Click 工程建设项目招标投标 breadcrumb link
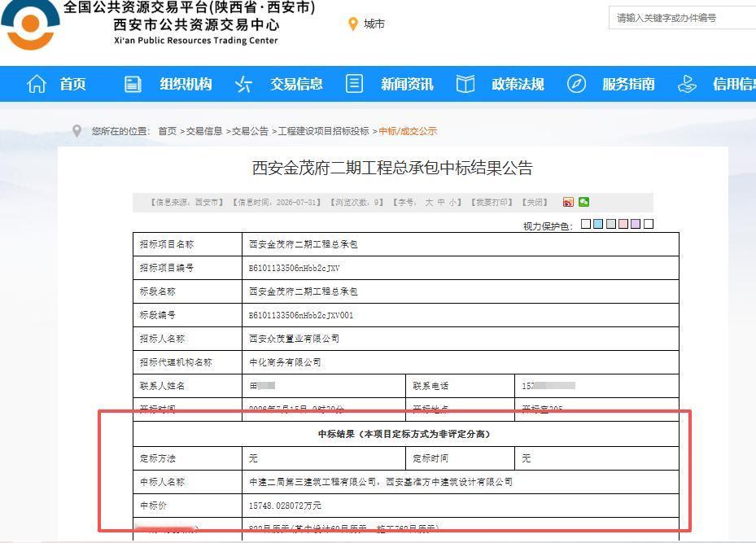 click(x=324, y=131)
